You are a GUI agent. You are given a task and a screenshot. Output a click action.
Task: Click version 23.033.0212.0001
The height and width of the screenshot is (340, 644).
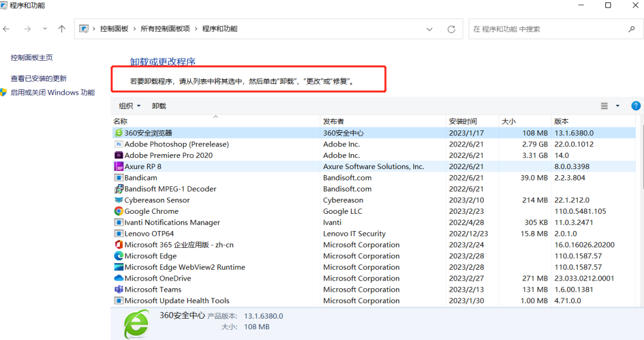click(584, 279)
